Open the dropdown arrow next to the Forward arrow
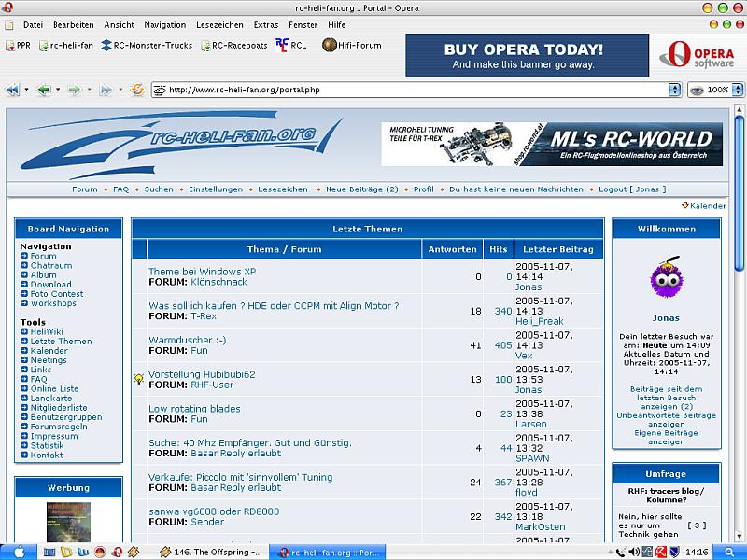Image resolution: width=747 pixels, height=560 pixels. click(x=89, y=89)
